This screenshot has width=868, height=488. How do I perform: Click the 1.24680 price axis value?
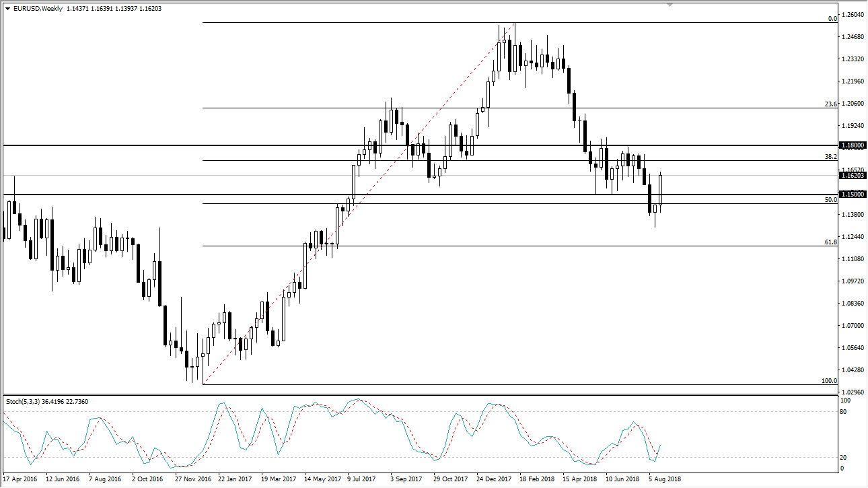point(853,37)
